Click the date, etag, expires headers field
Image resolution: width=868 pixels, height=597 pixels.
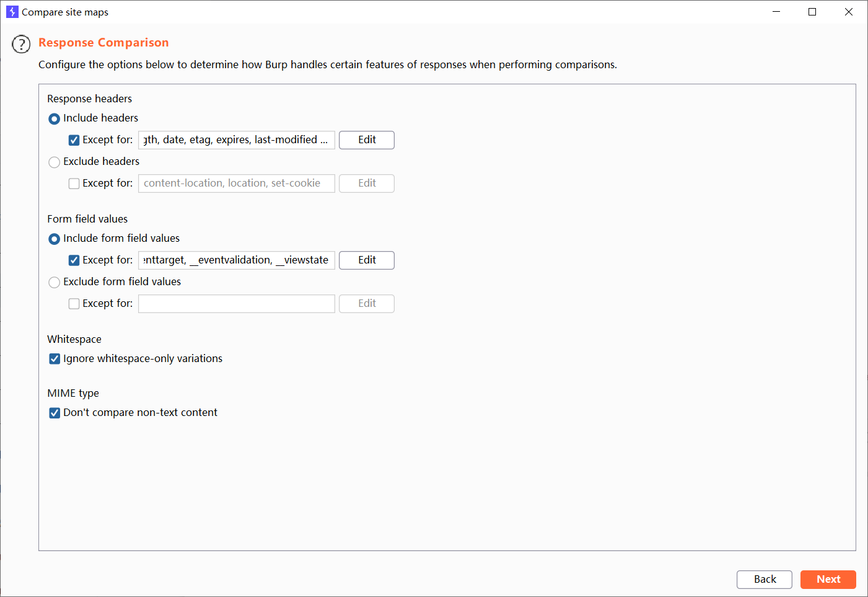point(237,140)
